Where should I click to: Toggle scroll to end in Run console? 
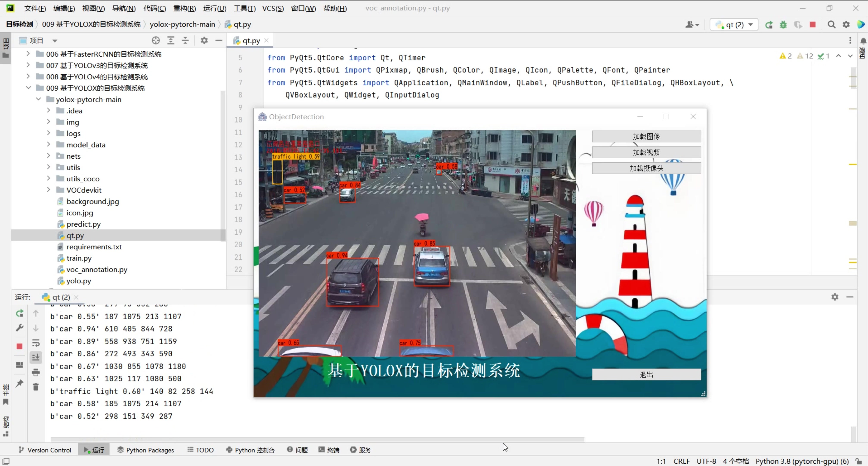(36, 357)
